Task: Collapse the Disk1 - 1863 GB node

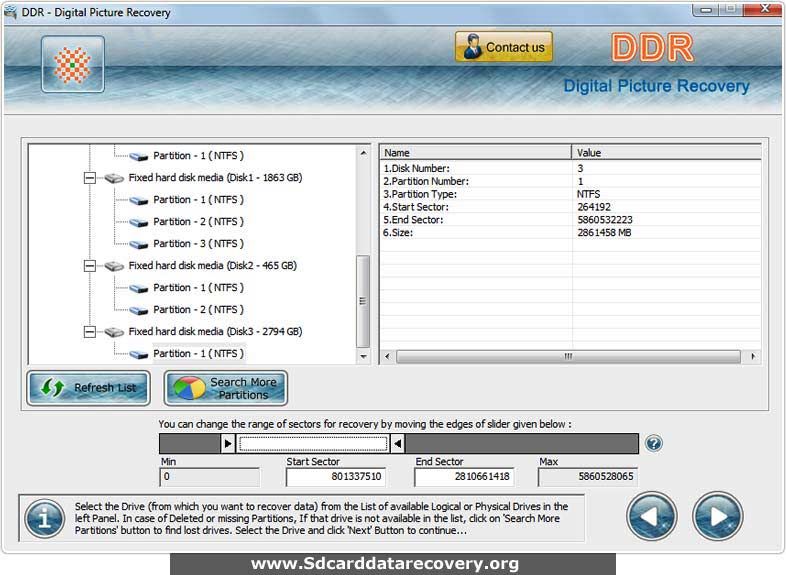Action: [90, 178]
